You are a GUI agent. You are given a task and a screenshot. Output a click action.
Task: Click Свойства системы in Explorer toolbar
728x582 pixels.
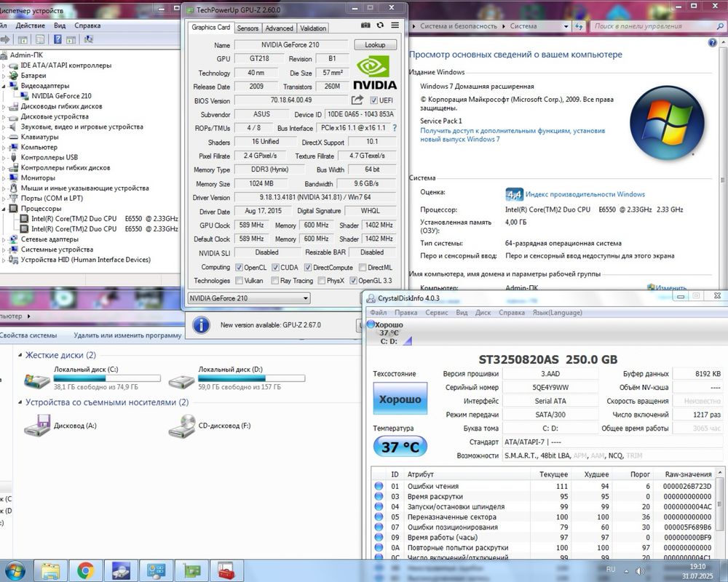point(28,335)
